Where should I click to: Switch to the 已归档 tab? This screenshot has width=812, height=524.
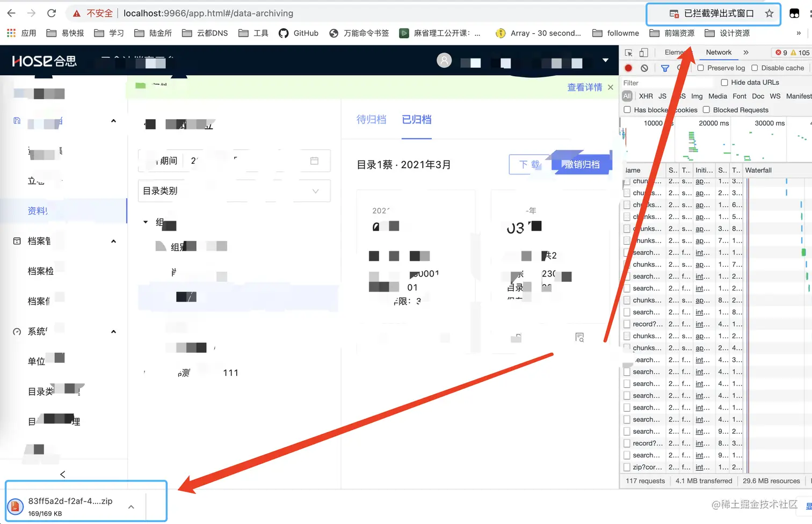click(x=417, y=120)
